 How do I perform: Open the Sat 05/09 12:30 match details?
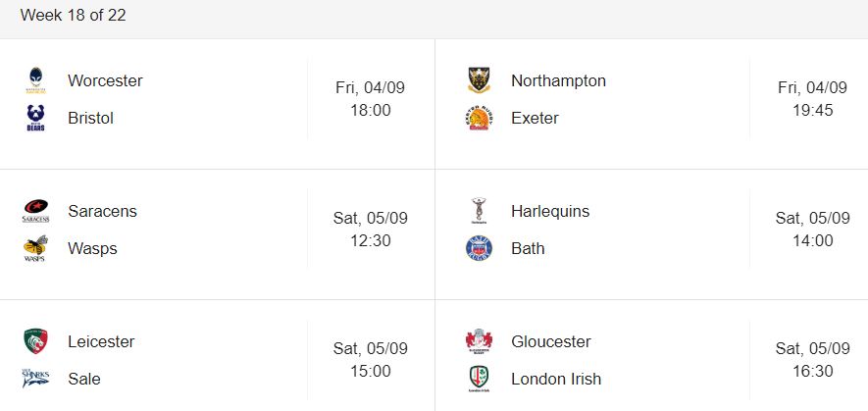tap(371, 230)
